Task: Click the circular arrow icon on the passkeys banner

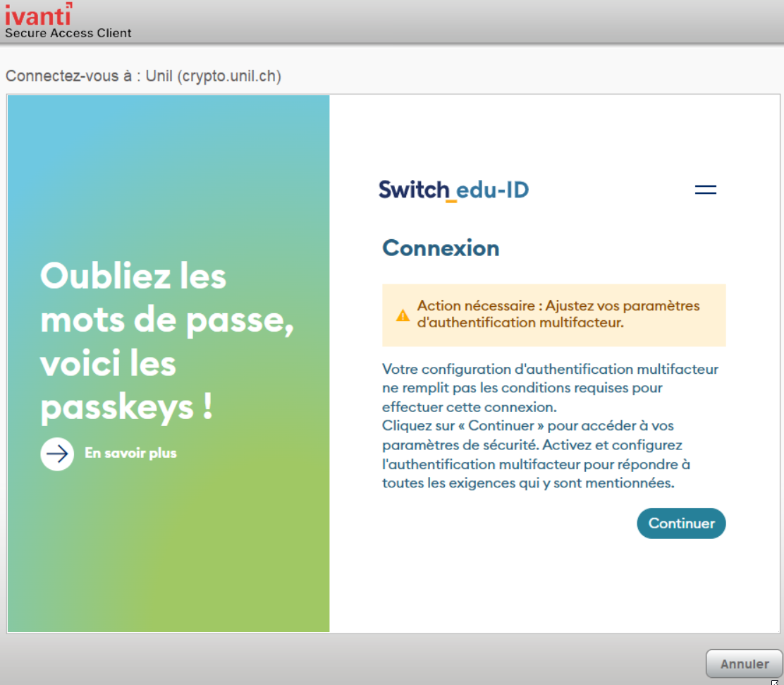Action: [x=57, y=454]
